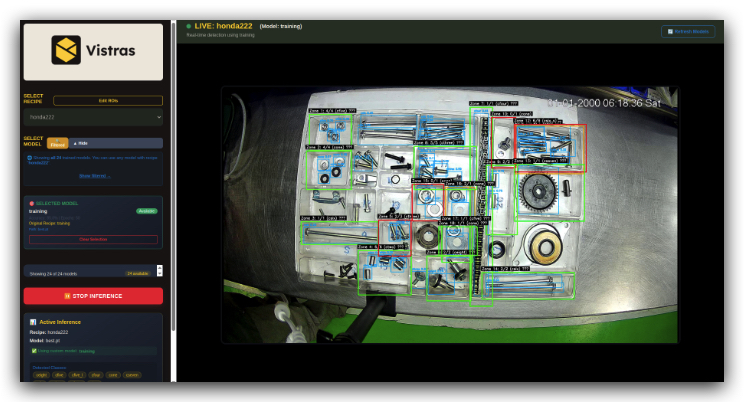Click the live camera detection feed
Screen dimensions: 744x402
(449, 215)
